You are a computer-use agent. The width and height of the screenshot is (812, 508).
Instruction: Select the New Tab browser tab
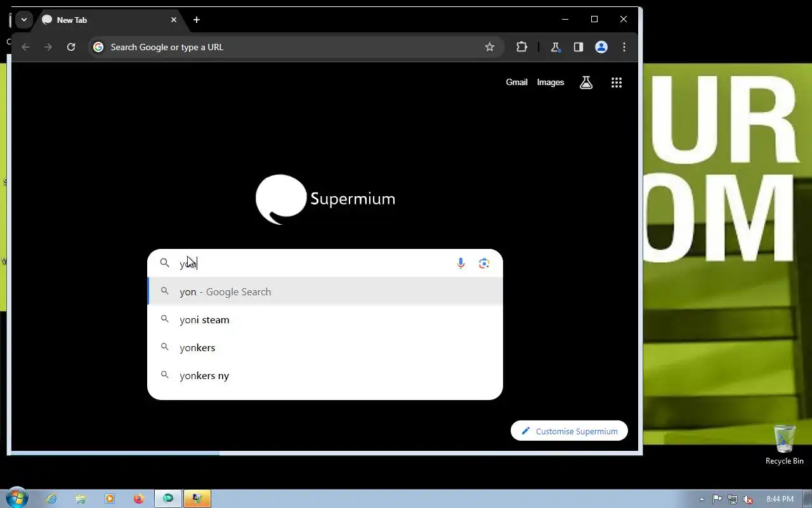point(109,20)
